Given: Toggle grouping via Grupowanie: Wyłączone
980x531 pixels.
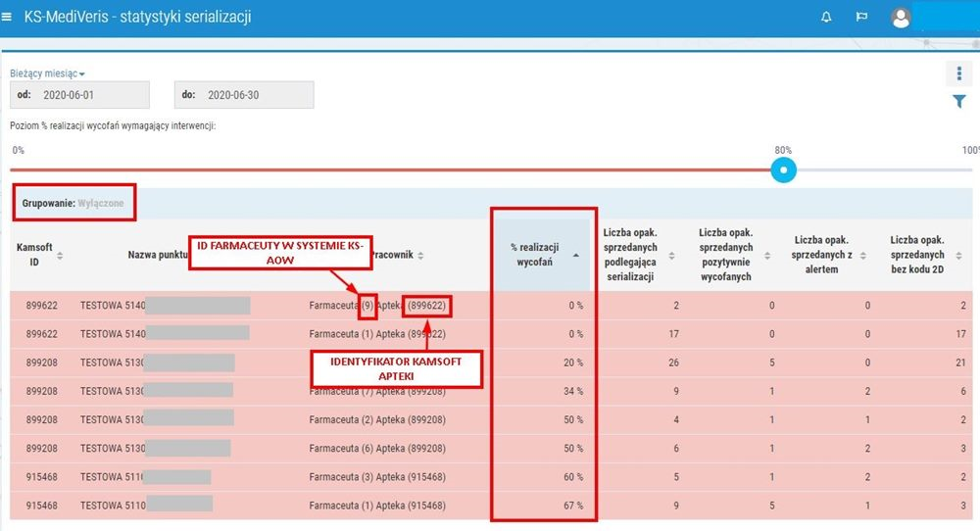Looking at the screenshot, I should (x=73, y=202).
